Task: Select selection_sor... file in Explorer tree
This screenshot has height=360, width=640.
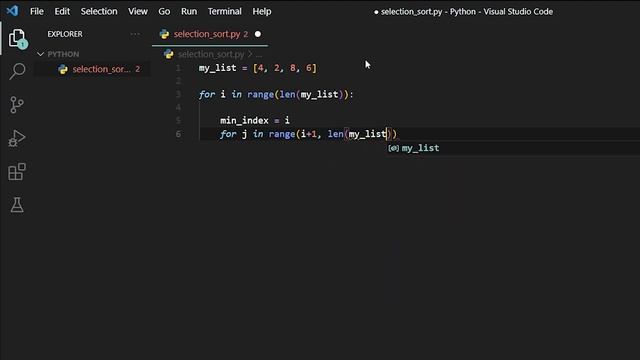Action: (x=92, y=69)
